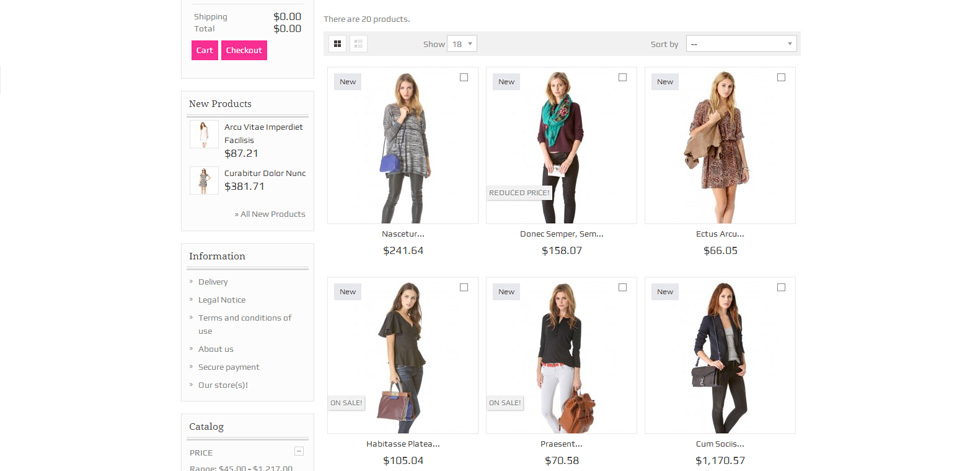This screenshot has width=980, height=471.
Task: Click the New Products block heading
Action: (220, 104)
